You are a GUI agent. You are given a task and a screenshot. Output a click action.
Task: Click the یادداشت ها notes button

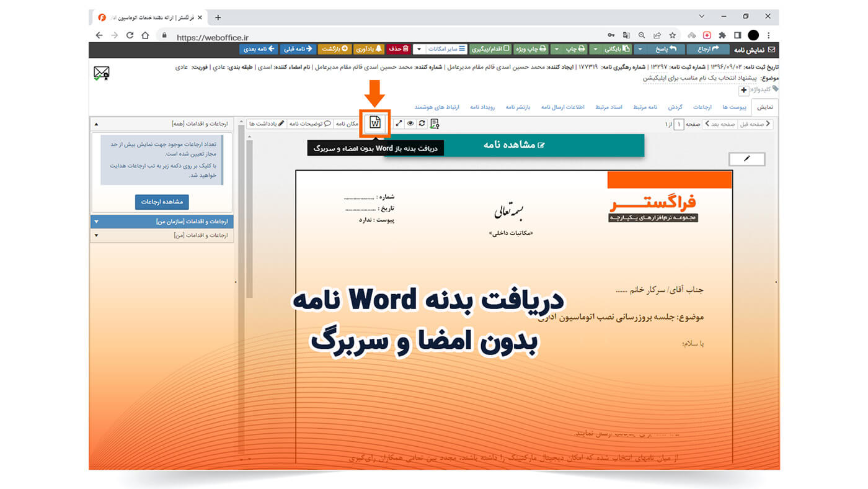pyautogui.click(x=267, y=124)
